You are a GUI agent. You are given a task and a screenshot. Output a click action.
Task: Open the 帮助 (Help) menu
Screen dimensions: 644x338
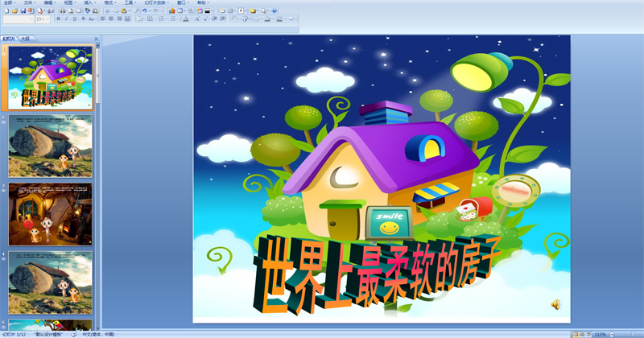point(201,3)
